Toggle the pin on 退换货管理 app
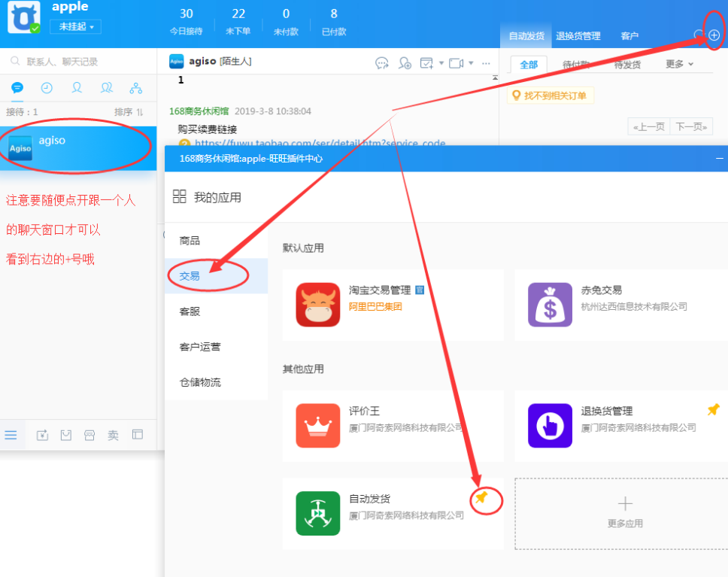The width and height of the screenshot is (728, 577). pos(713,409)
